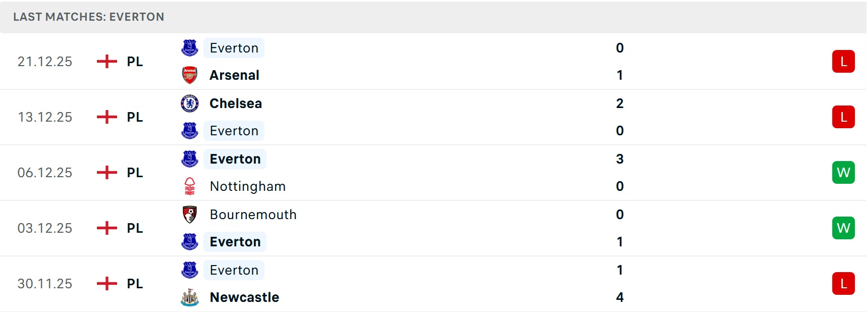Click the Nottingham team name

(x=248, y=186)
